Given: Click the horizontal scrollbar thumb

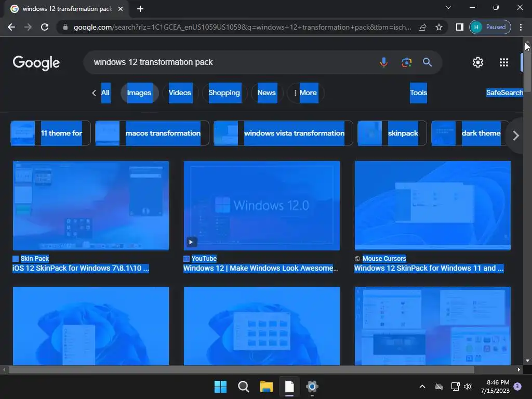Looking at the screenshot, I should click(x=241, y=369).
